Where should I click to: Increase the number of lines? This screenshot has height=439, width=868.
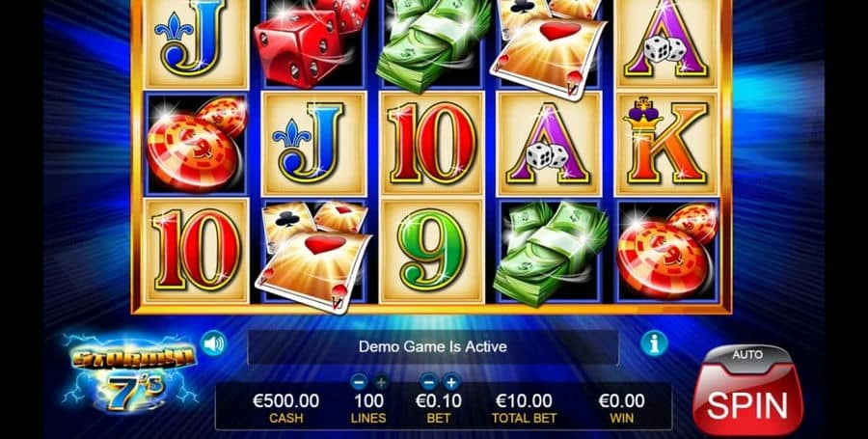point(380,382)
